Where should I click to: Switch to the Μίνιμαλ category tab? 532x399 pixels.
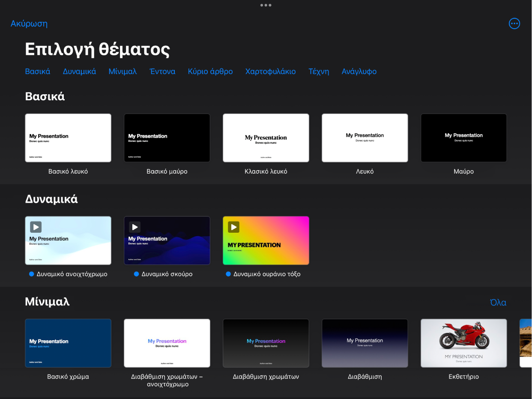click(x=123, y=72)
